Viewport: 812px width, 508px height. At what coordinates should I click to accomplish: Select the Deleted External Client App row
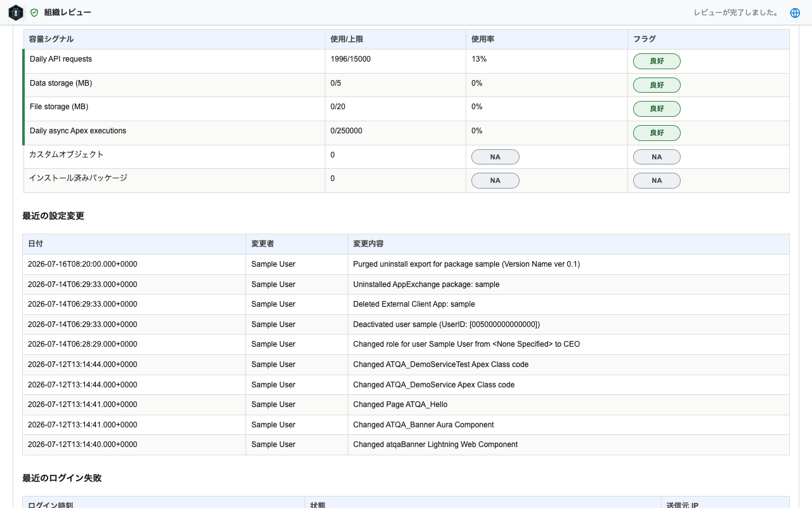click(x=406, y=304)
